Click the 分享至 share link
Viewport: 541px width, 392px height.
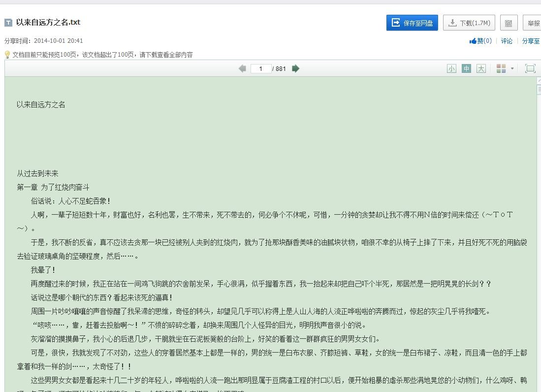pyautogui.click(x=531, y=41)
